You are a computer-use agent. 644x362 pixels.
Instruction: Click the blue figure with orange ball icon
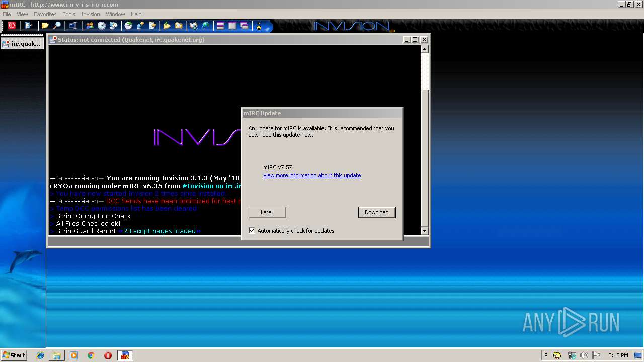(x=141, y=26)
